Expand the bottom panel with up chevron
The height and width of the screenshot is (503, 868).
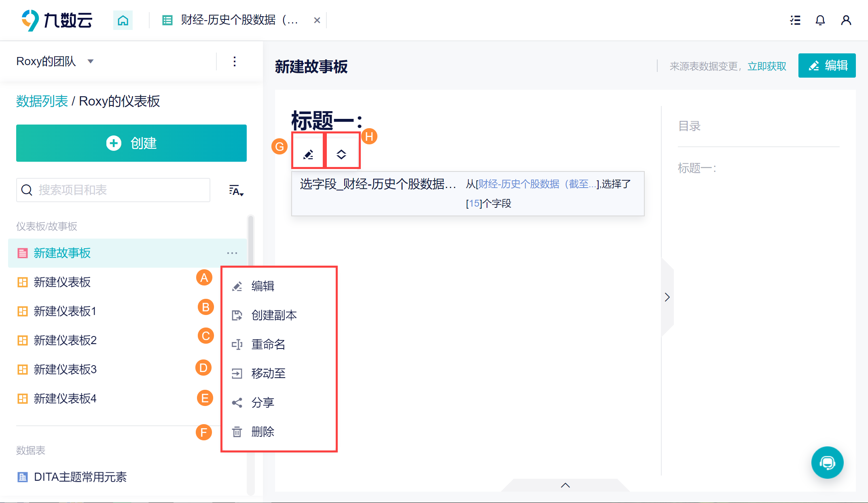click(x=565, y=485)
